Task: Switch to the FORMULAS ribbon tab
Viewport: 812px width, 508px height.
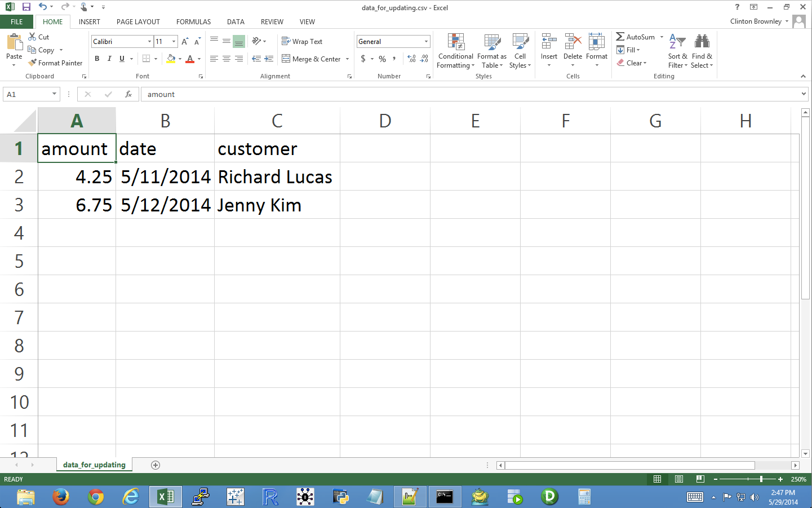Action: click(x=193, y=21)
